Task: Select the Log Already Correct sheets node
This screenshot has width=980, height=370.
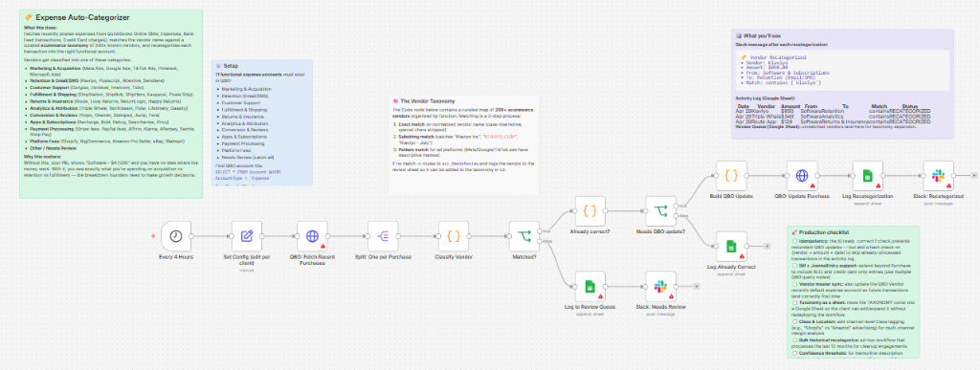Action: pyautogui.click(x=731, y=246)
